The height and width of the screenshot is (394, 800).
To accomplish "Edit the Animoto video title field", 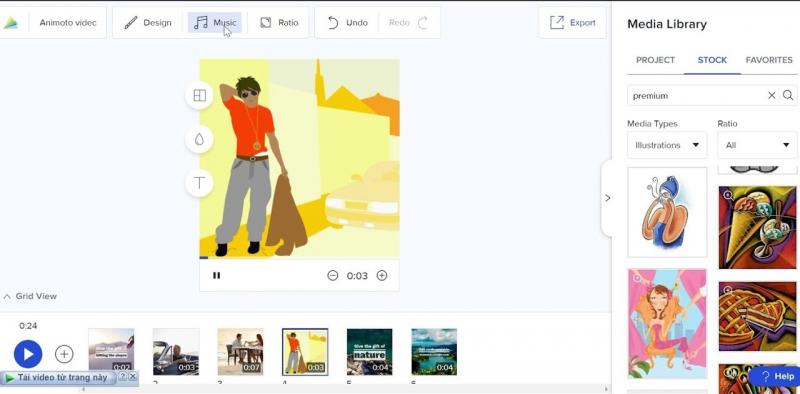I will click(68, 22).
